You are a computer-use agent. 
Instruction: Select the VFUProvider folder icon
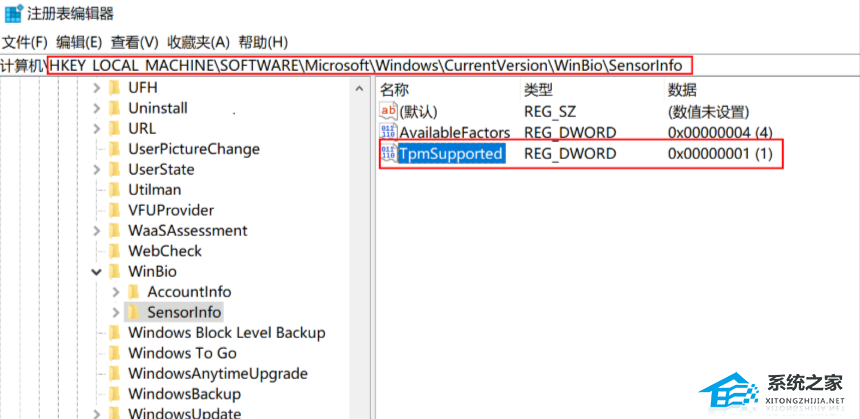coord(114,210)
